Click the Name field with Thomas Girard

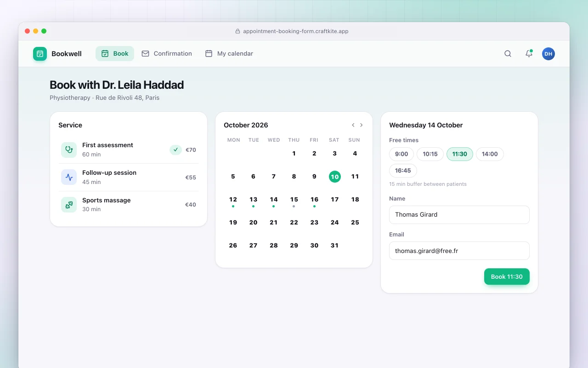pyautogui.click(x=459, y=215)
